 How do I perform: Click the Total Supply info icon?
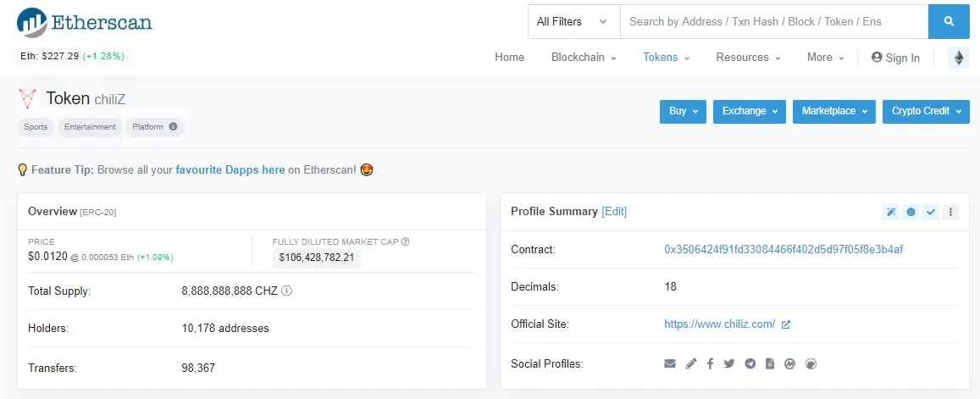pos(287,291)
